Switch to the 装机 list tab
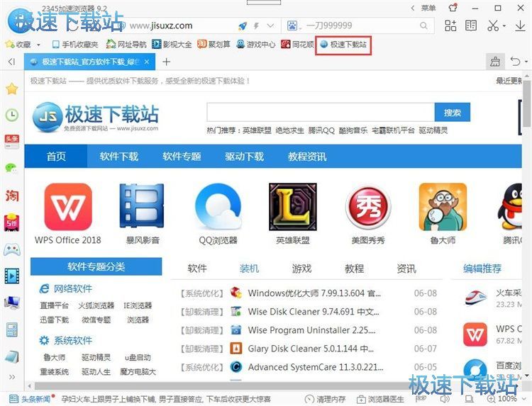This screenshot has height=406, width=532. click(249, 269)
